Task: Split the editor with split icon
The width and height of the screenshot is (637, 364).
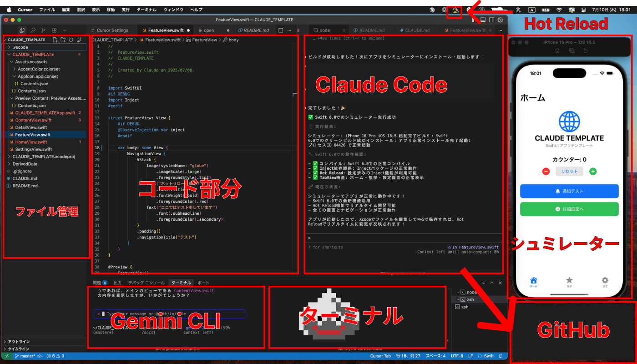Action: click(281, 30)
